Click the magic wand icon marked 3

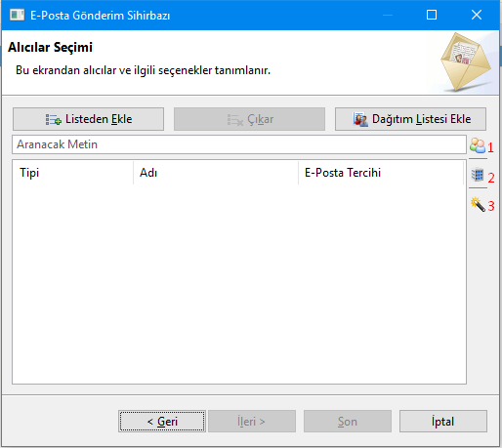click(x=478, y=204)
